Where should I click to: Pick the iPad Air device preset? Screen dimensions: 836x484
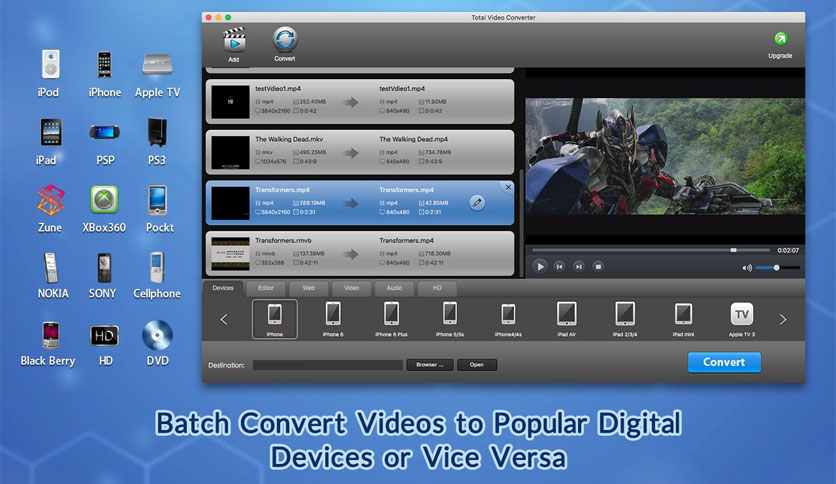[x=566, y=319]
